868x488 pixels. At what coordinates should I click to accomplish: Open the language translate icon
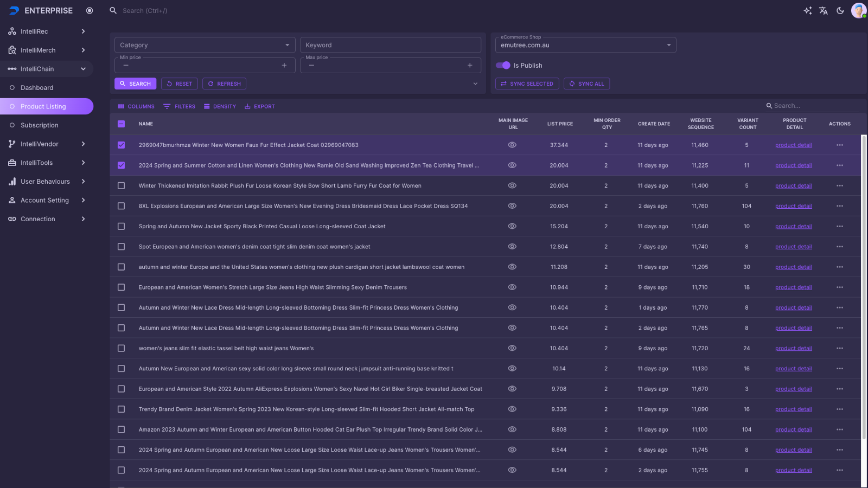pyautogui.click(x=824, y=11)
